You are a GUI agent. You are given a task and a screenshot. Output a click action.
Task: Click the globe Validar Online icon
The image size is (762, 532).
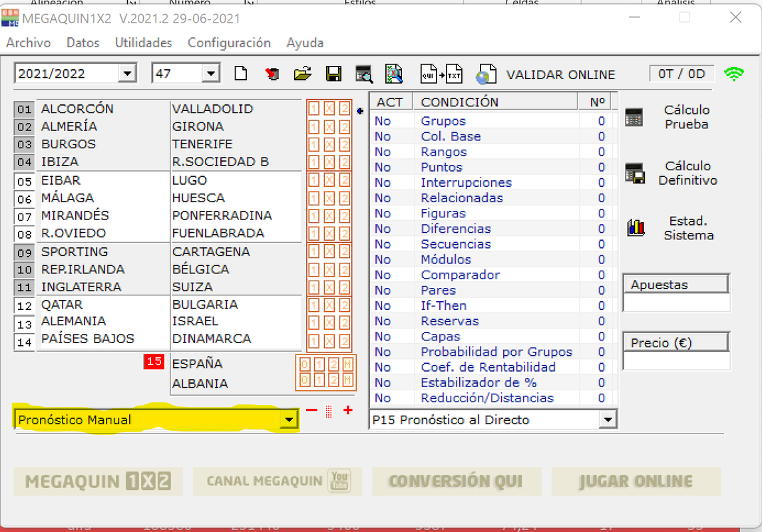pos(486,74)
